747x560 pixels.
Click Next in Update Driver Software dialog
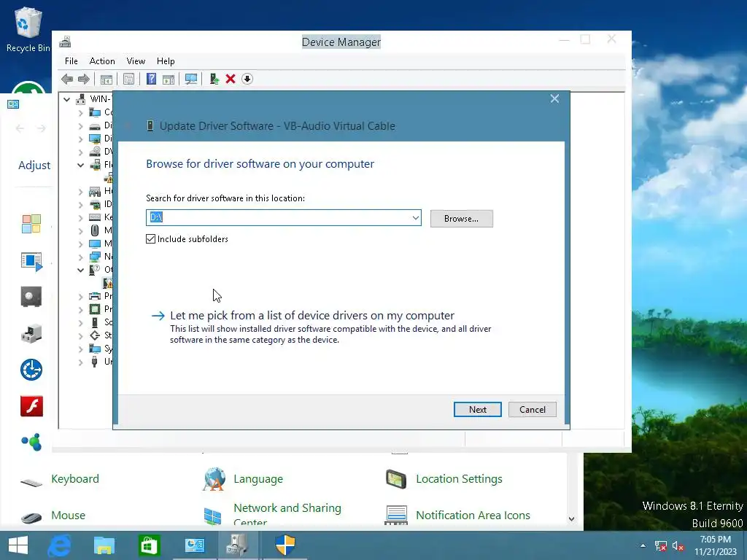477,410
